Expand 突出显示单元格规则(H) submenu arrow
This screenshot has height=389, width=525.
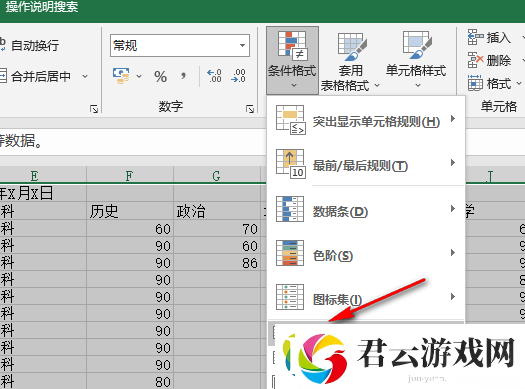[453, 119]
